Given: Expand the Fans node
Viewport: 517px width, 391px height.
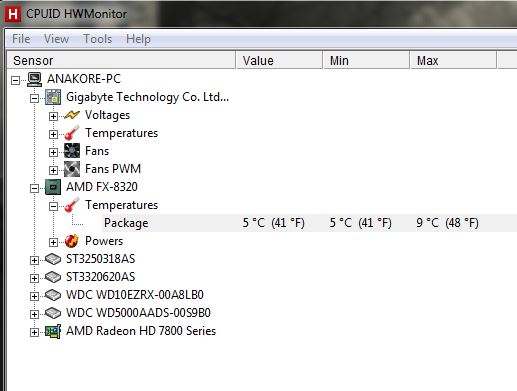Looking at the screenshot, I should [53, 152].
